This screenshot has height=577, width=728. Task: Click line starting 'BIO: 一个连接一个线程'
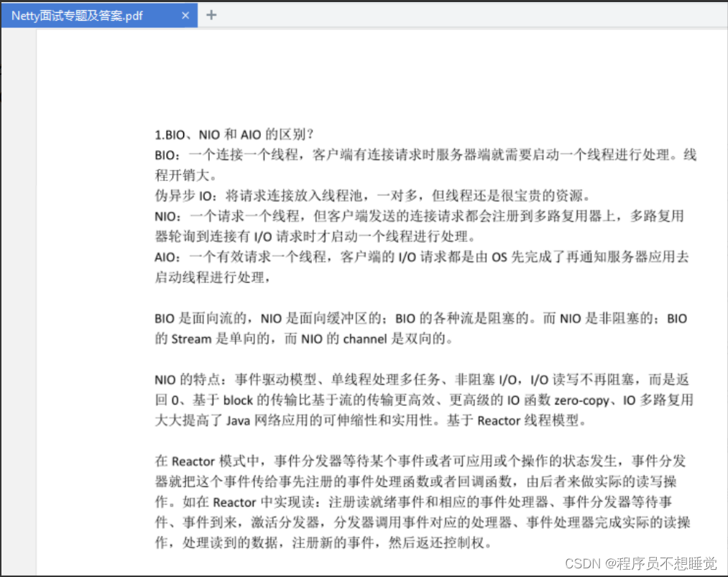pos(425,155)
